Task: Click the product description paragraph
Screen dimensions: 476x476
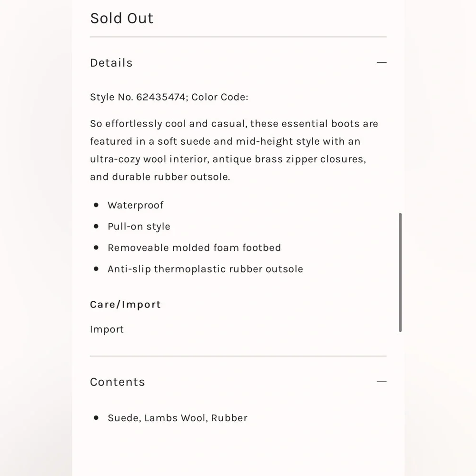Action: click(x=234, y=150)
